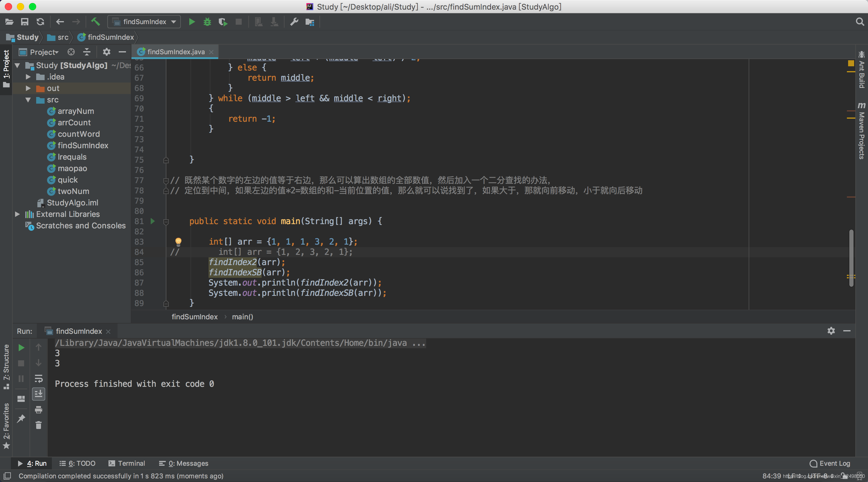Viewport: 868px width, 482px height.
Task: Click the Build project hammer icon
Action: pos(95,22)
